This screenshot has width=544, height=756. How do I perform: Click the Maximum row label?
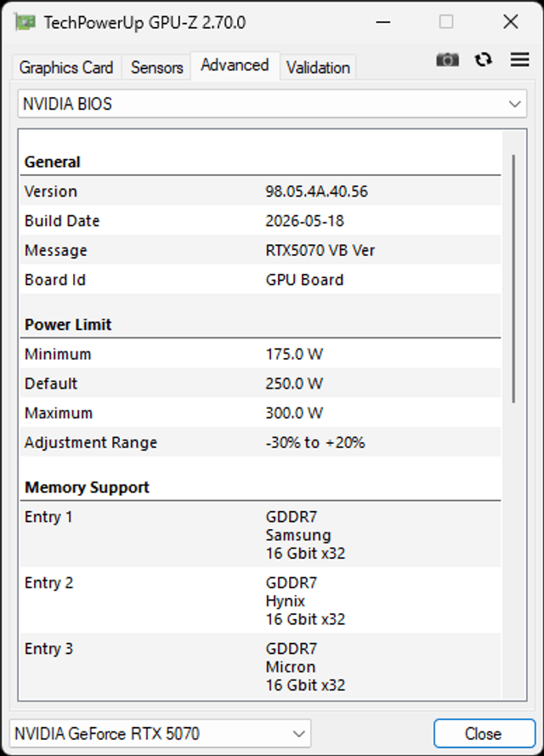[x=59, y=413]
